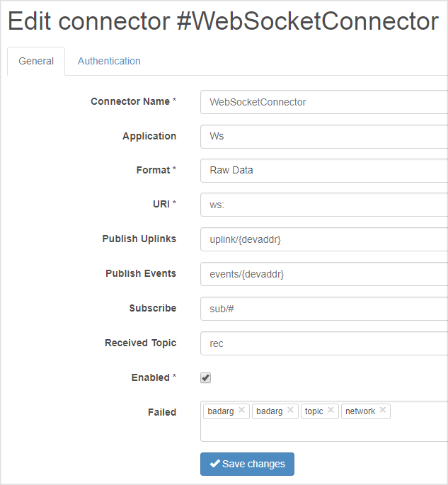Remove the network tag from Failed
The width and height of the screenshot is (448, 485).
pyautogui.click(x=383, y=411)
